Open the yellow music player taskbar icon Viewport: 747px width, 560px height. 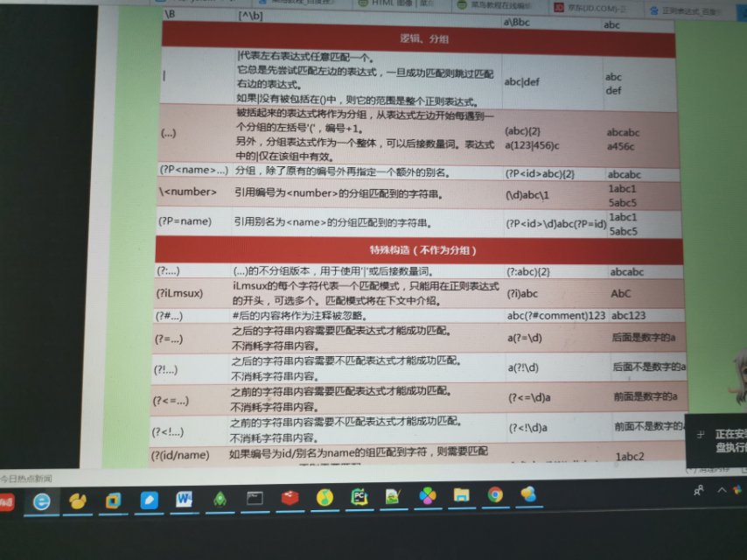pos(325,497)
